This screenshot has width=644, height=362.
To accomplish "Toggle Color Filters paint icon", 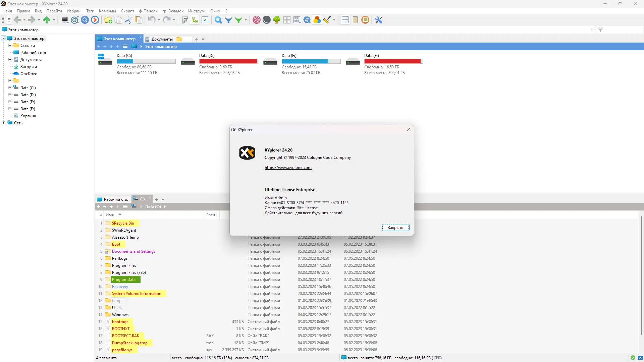I will (317, 20).
